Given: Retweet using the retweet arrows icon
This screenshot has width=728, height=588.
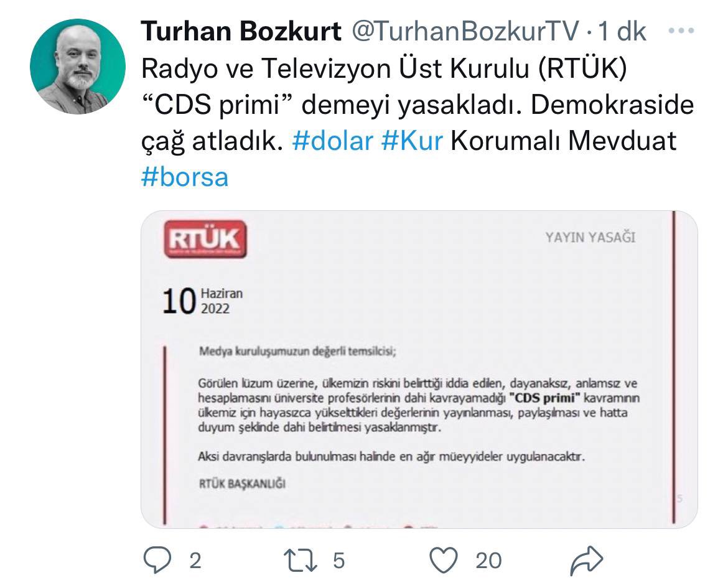Looking at the screenshot, I should point(301,560).
